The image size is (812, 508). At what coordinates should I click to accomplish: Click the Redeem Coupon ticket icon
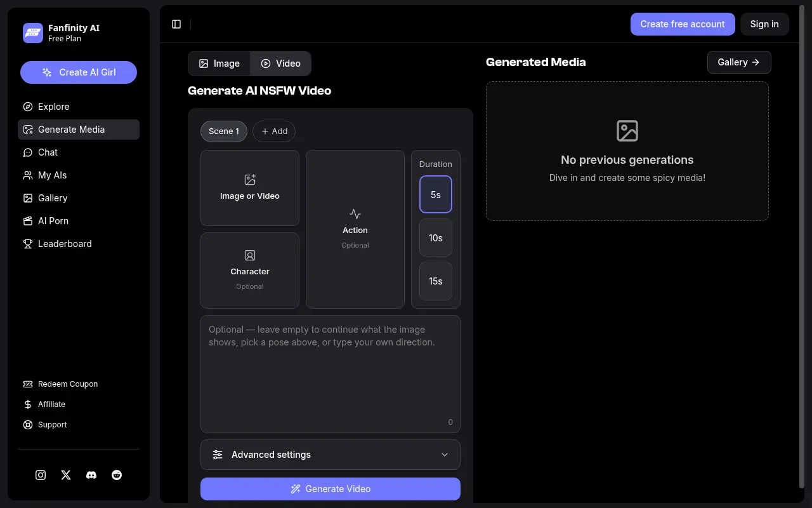(x=28, y=384)
